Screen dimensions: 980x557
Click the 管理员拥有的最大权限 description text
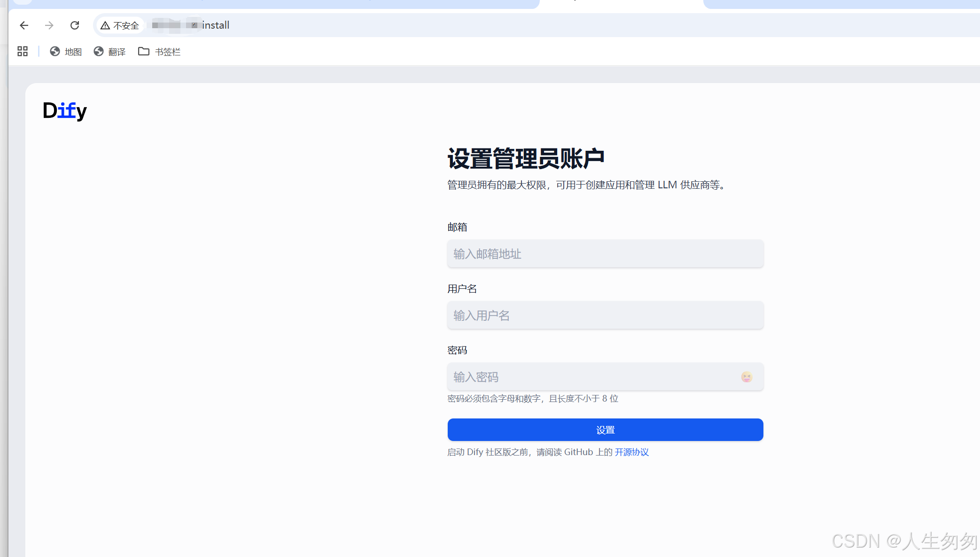pyautogui.click(x=586, y=185)
